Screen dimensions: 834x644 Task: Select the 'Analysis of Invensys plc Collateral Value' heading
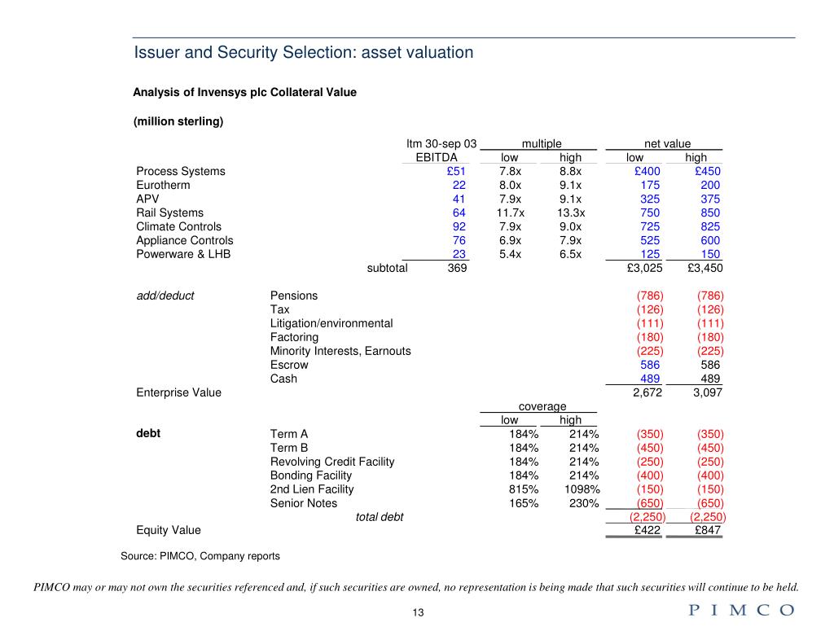[244, 93]
